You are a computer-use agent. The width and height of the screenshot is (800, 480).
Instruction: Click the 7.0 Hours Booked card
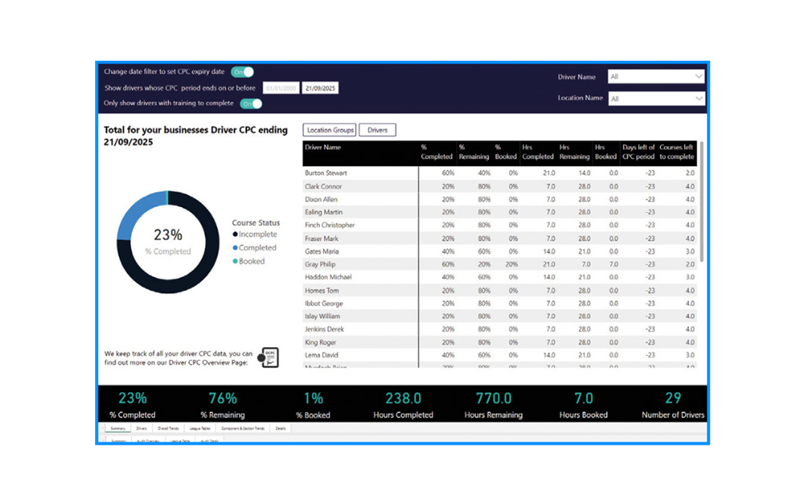(583, 405)
